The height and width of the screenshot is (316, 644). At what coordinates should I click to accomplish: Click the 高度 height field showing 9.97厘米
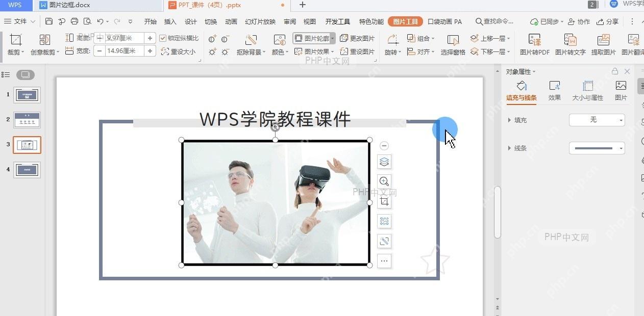pos(125,38)
